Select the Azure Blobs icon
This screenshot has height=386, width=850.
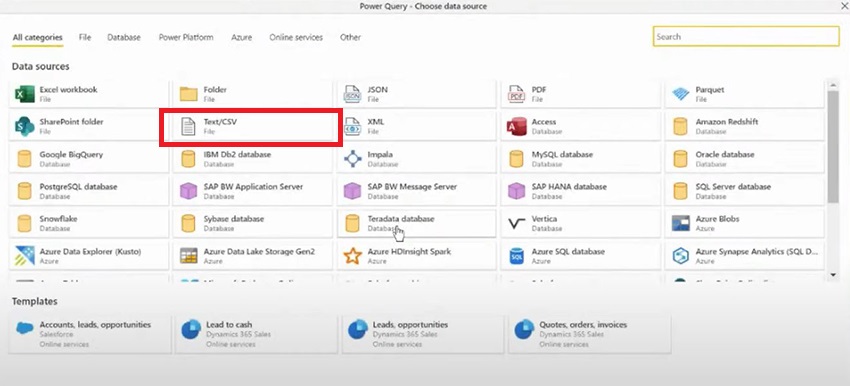click(x=680, y=223)
